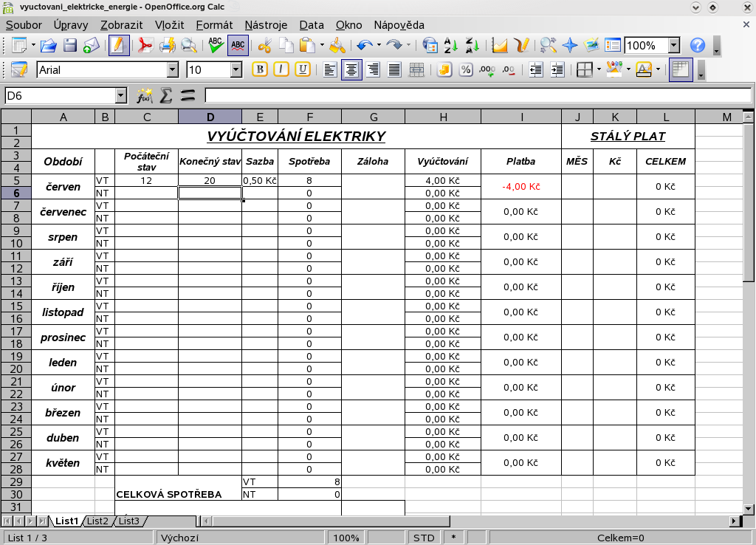
Task: Toggle underline formatting
Action: [303, 70]
